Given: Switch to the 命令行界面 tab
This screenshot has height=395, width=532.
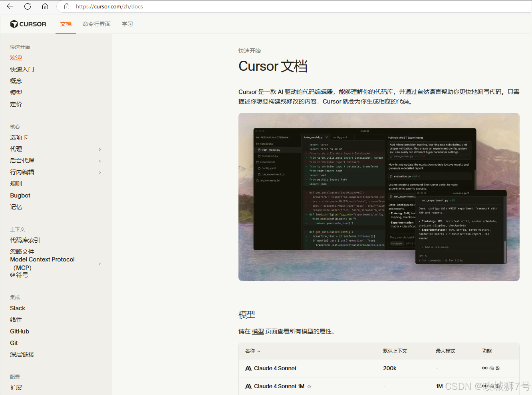Looking at the screenshot, I should click(x=97, y=24).
